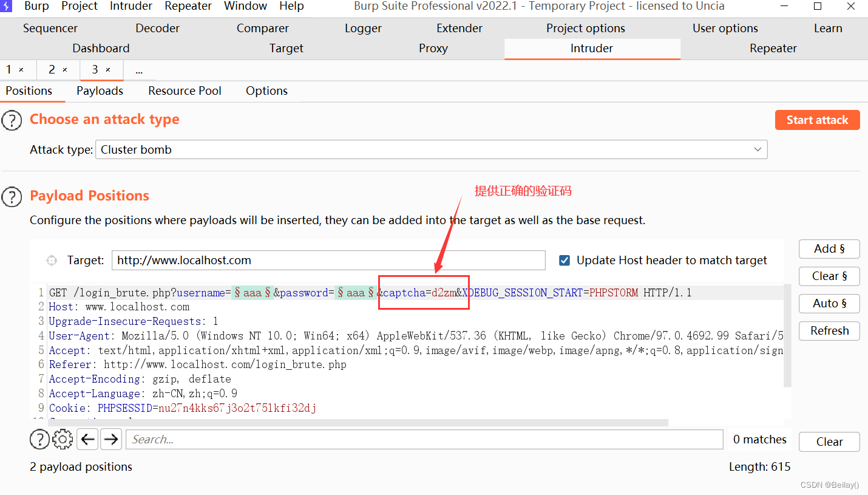868x495 pixels.
Task: Open a new attack tab with ellipsis
Action: 139,70
